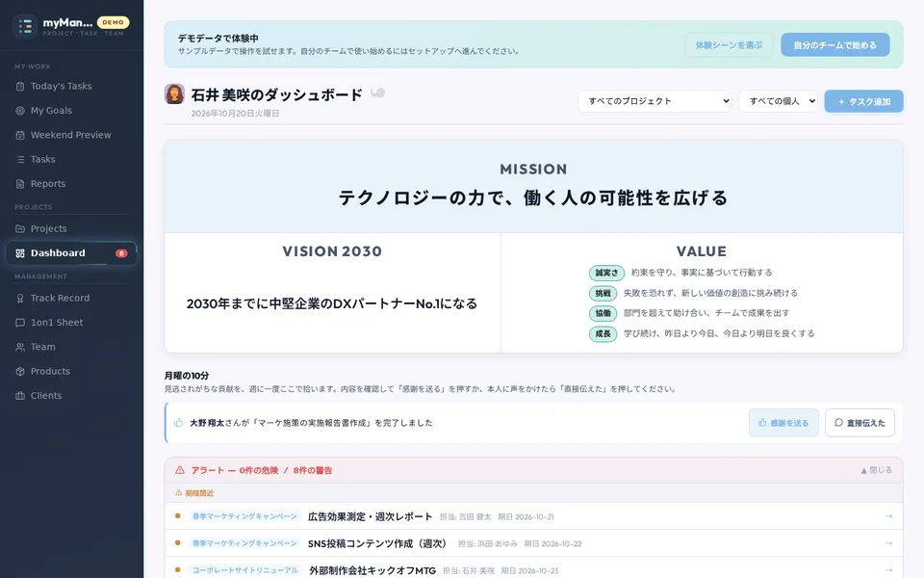
Task: Open arrow for SNS投稿コンテンツ作成 row
Action: [x=888, y=543]
